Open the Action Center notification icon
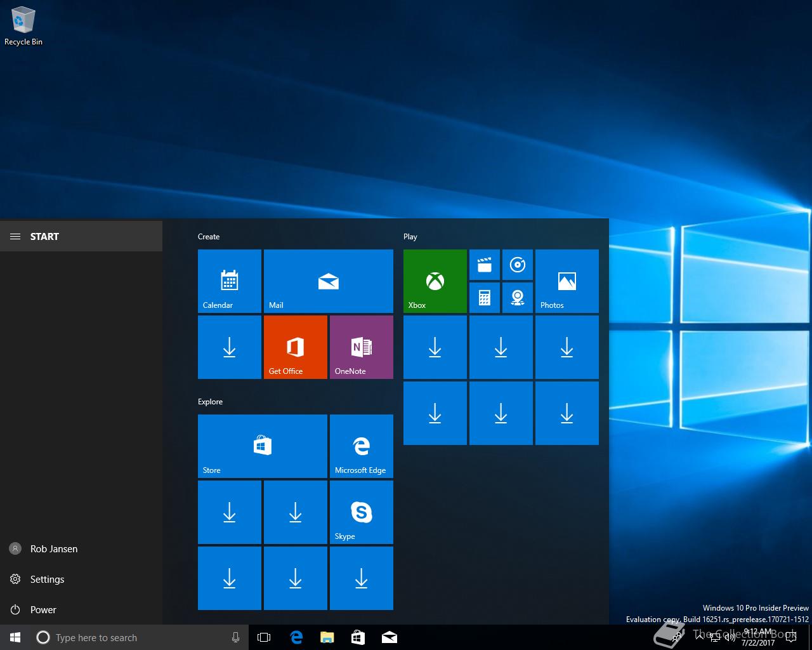 click(792, 637)
